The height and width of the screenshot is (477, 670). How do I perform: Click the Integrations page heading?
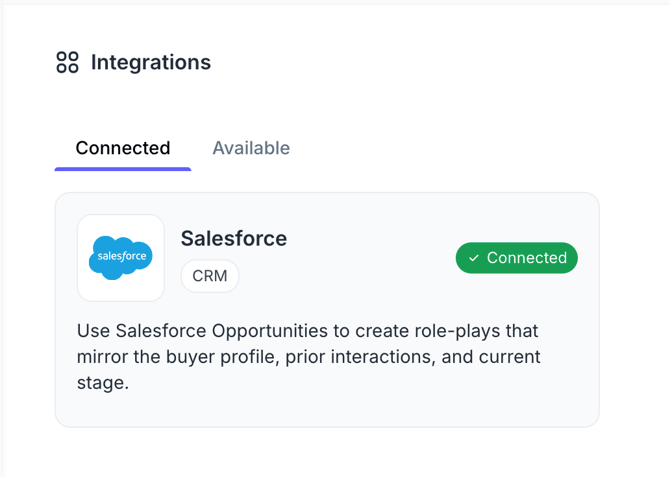pyautogui.click(x=151, y=63)
